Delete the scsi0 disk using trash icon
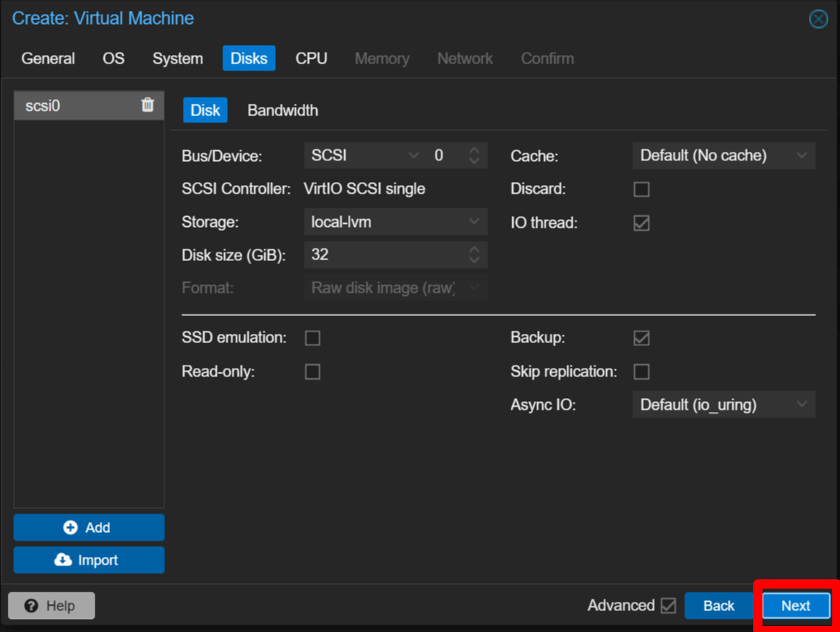 (x=147, y=105)
